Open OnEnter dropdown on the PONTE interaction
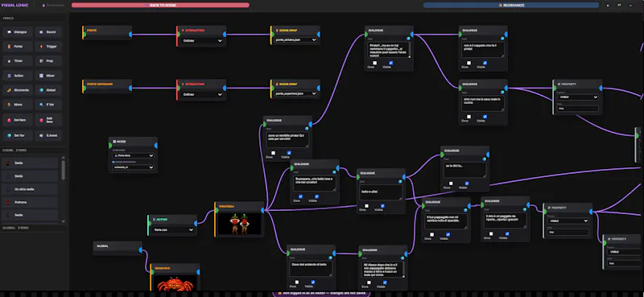Viewport: 644px width, 297px height. (202, 41)
